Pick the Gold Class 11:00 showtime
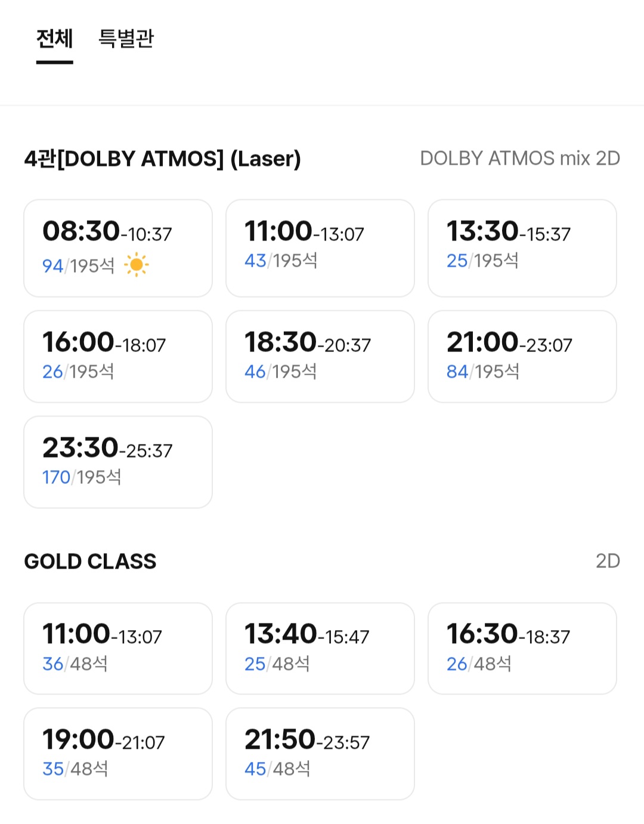Screen dimensions: 644x824 tap(118, 649)
